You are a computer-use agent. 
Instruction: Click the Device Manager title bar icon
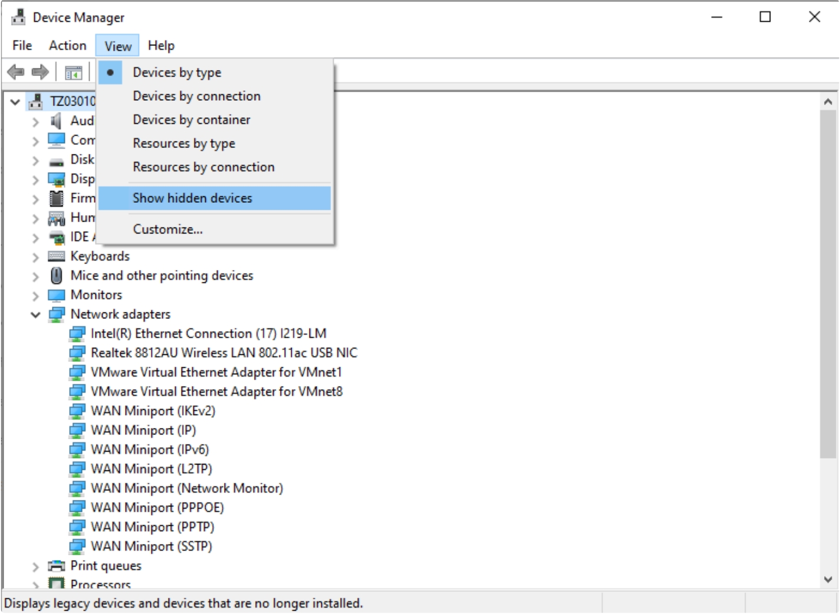18,17
